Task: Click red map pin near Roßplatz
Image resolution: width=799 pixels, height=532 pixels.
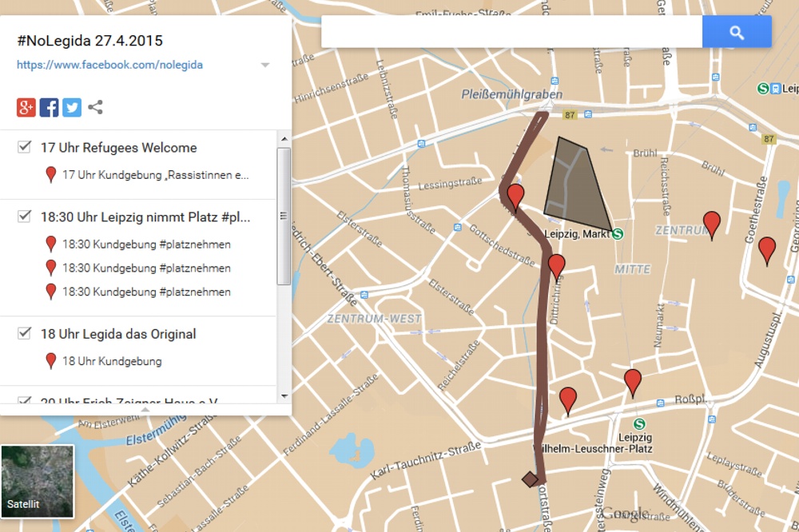Action: click(633, 381)
